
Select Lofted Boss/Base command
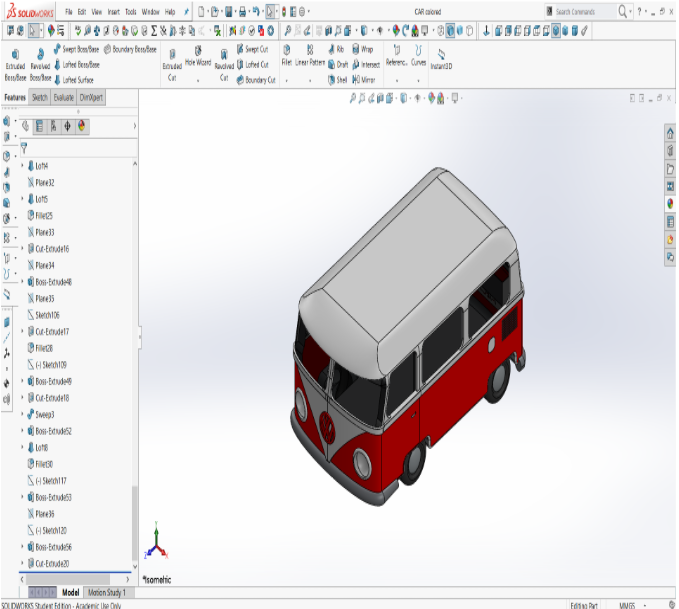click(x=77, y=65)
